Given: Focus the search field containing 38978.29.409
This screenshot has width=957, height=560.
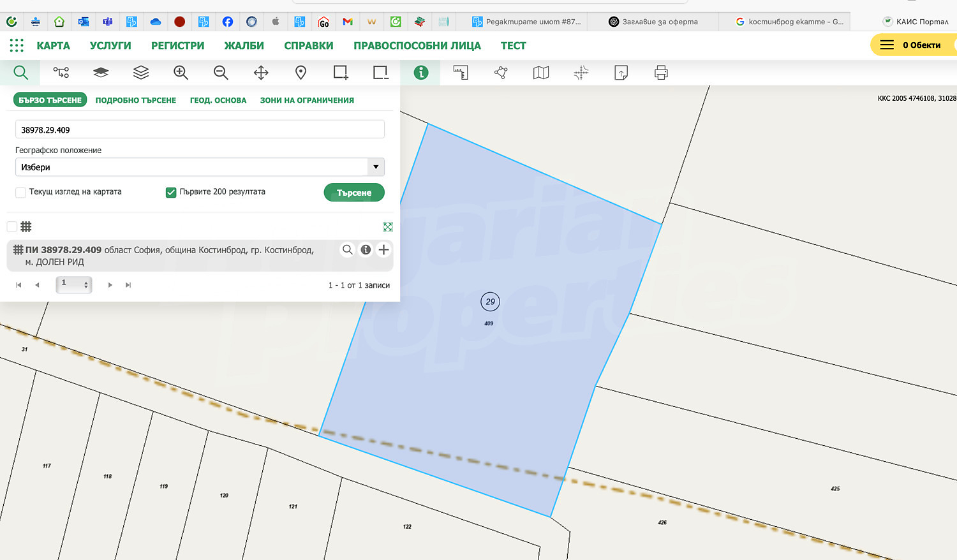Looking at the screenshot, I should pyautogui.click(x=200, y=129).
